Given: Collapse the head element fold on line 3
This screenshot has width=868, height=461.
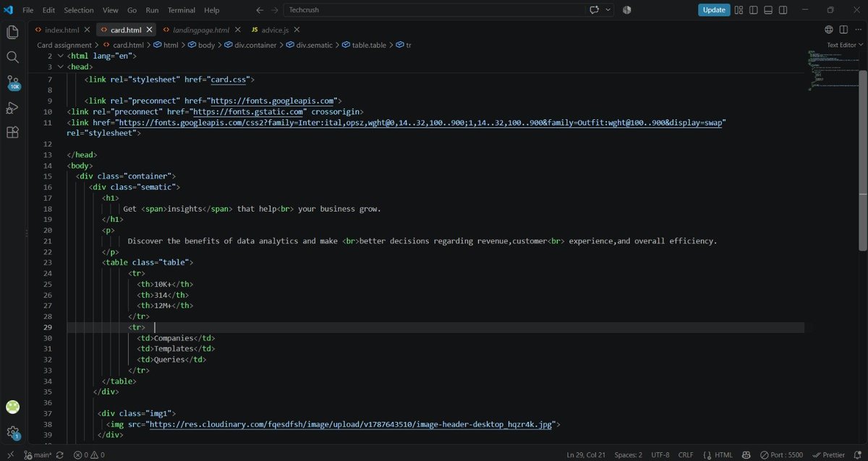Looking at the screenshot, I should [x=60, y=66].
